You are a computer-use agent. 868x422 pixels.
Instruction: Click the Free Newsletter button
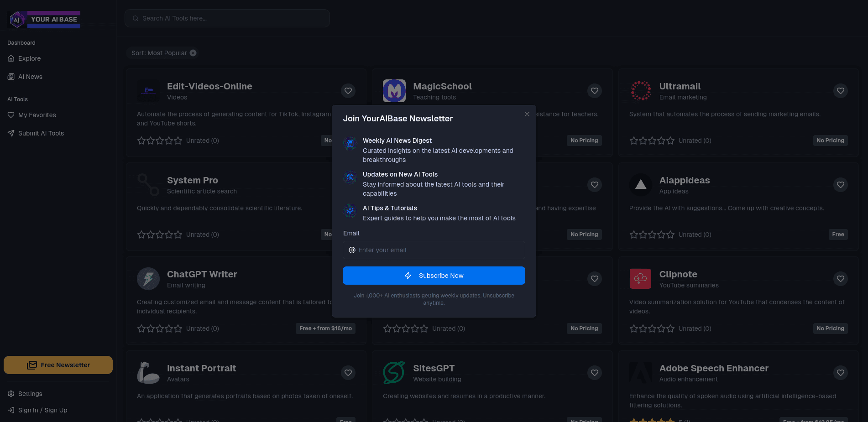click(58, 365)
